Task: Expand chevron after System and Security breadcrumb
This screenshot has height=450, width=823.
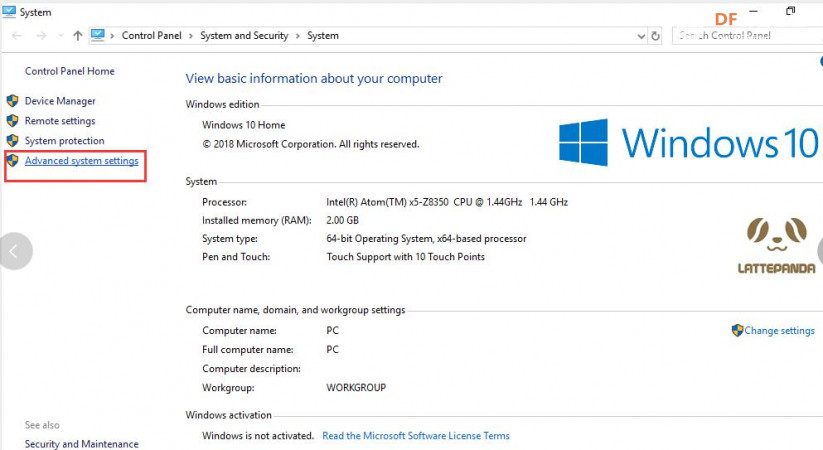Action: (298, 36)
